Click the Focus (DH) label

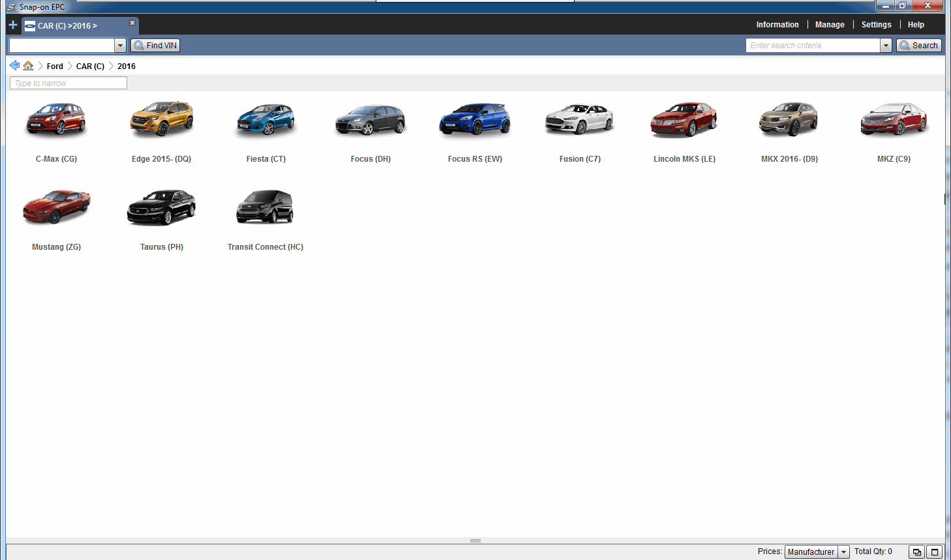pos(370,159)
